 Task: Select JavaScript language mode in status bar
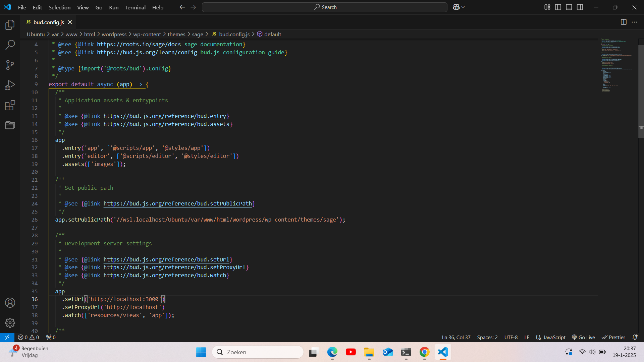(554, 338)
